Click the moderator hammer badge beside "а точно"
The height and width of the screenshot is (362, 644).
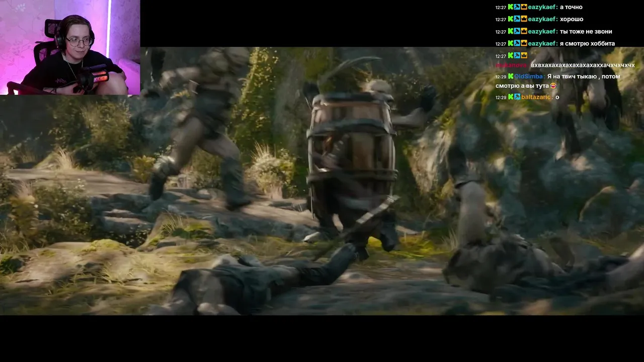[517, 7]
